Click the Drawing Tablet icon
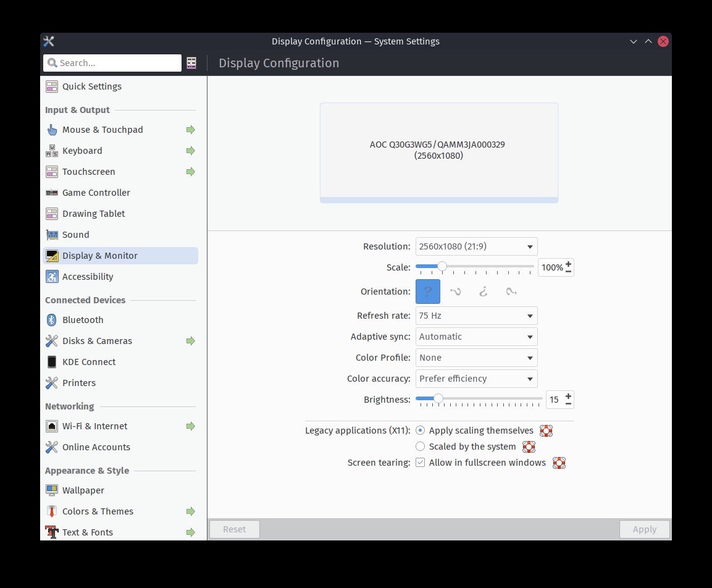 pos(52,214)
